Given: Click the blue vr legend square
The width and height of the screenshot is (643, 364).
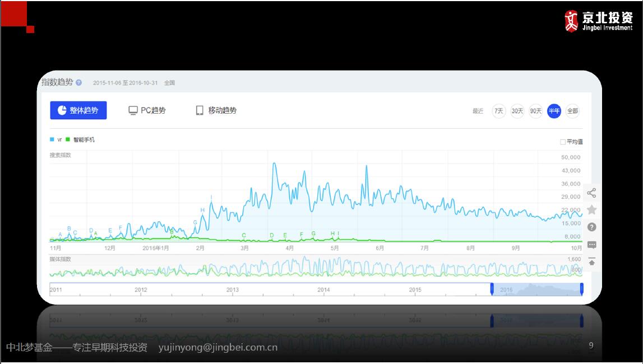Looking at the screenshot, I should click(52, 139).
